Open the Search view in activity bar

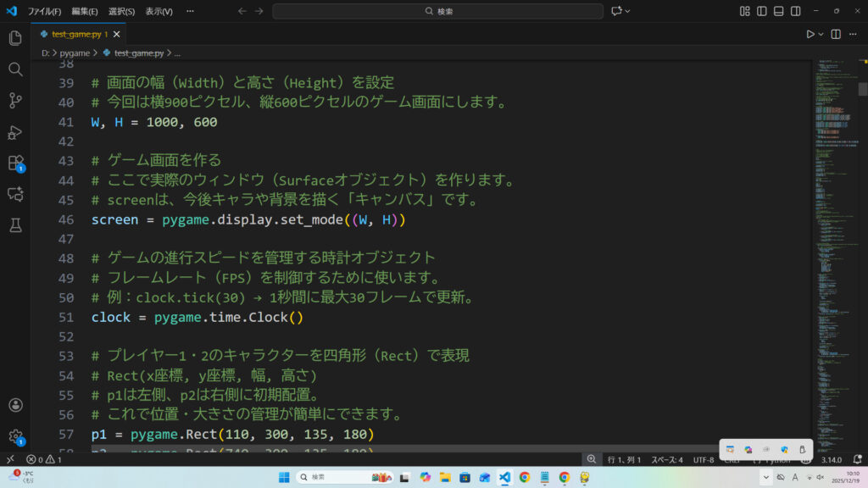click(x=14, y=69)
